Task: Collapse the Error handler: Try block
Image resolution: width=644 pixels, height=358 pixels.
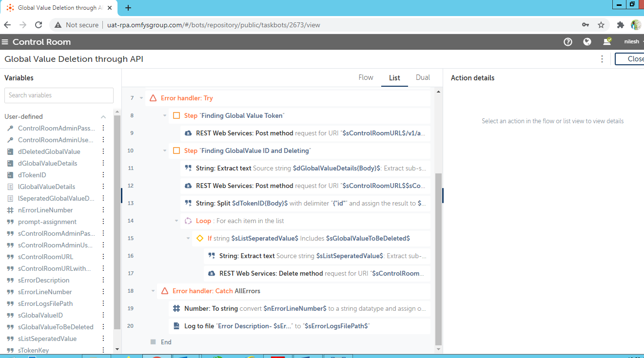Action: (x=141, y=98)
